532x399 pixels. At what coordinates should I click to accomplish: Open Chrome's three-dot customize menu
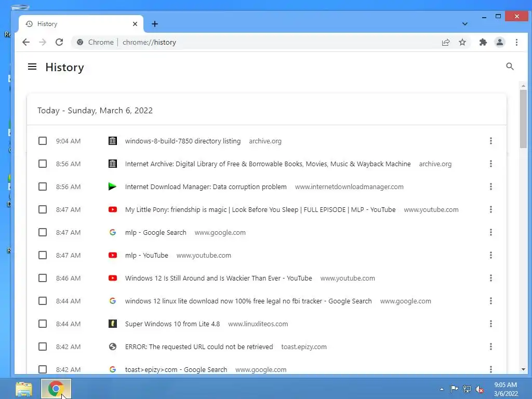516,42
